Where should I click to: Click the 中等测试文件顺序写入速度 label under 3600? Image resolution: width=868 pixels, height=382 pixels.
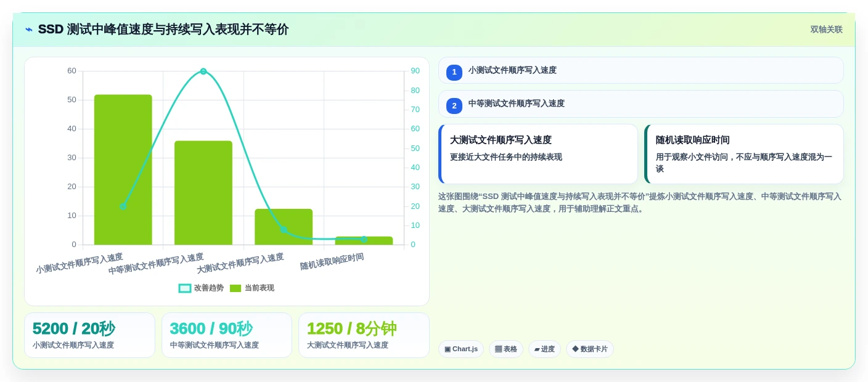click(215, 345)
